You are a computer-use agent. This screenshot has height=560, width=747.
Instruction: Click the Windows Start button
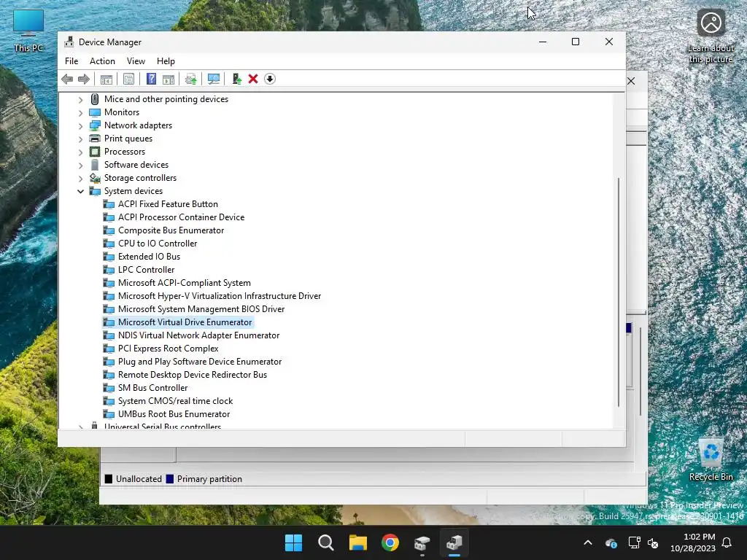293,542
